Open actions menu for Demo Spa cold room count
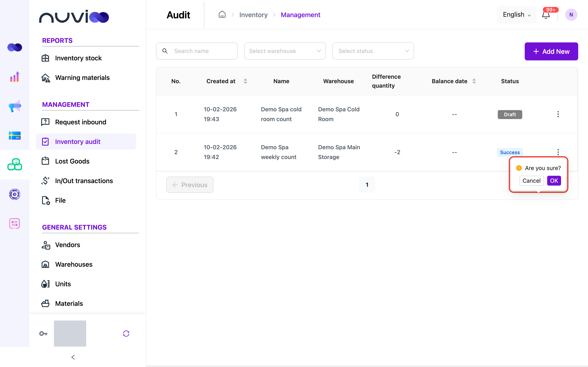 558,114
